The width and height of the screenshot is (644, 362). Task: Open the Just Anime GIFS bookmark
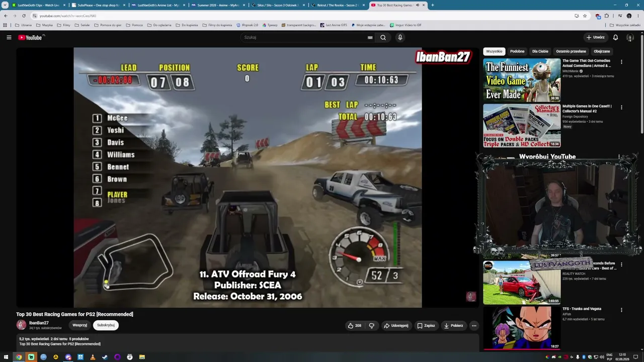point(334,25)
